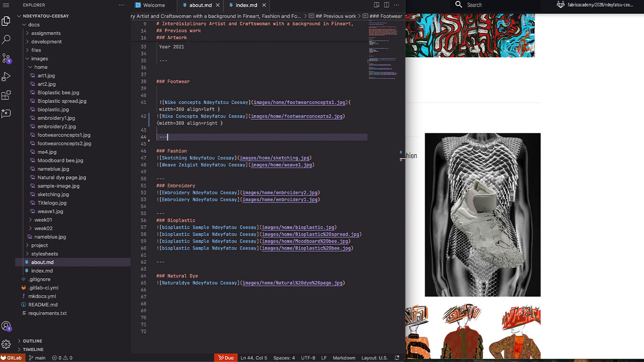Open the Run and Debug view
Screen dimensions: 644x362
click(x=6, y=77)
